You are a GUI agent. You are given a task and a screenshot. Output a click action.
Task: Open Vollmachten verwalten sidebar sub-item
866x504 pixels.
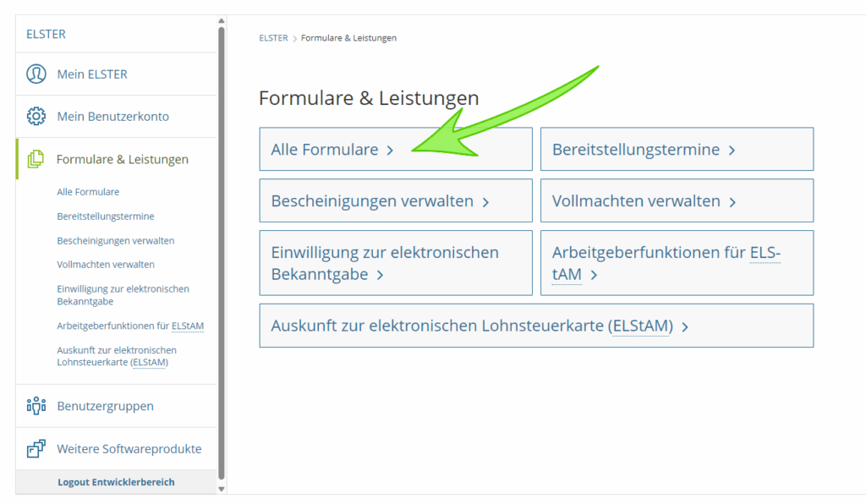tap(106, 265)
